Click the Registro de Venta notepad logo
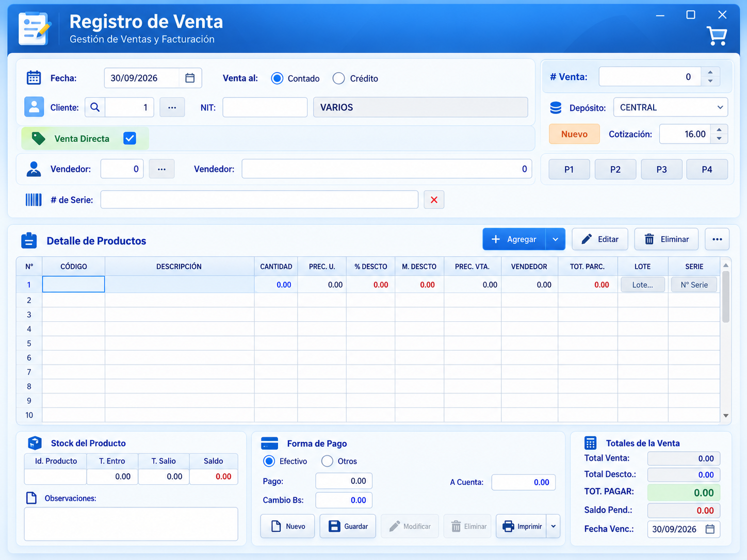Image resolution: width=747 pixels, height=560 pixels. [x=35, y=28]
